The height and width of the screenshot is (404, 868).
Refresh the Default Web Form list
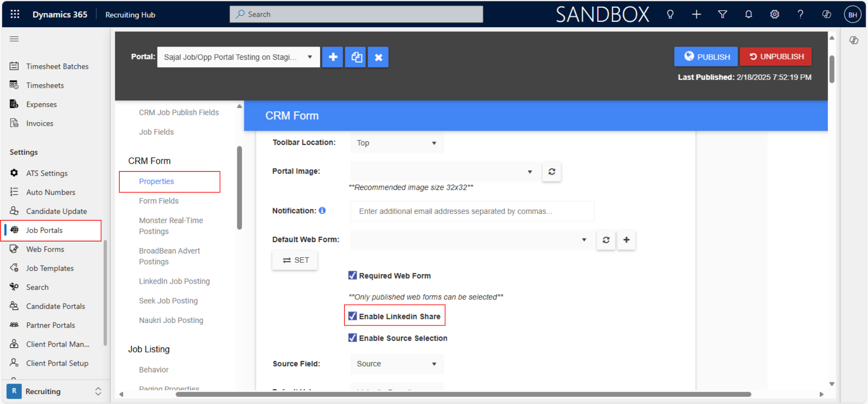(606, 240)
